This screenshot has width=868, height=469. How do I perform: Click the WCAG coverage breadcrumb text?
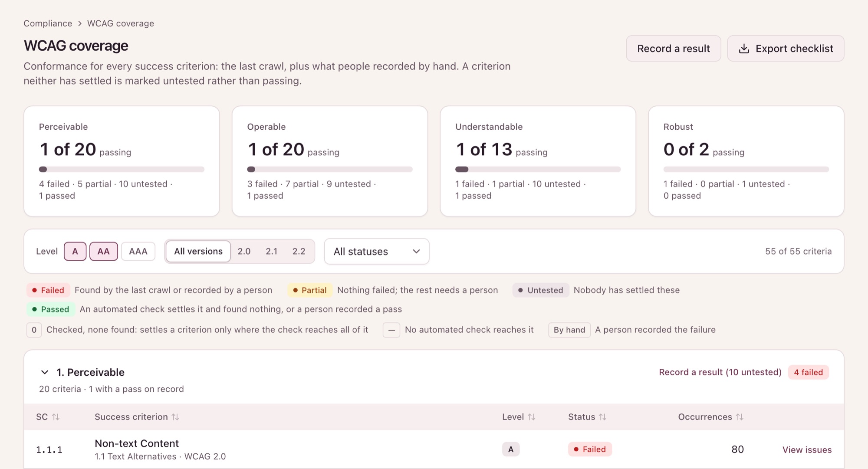121,23
